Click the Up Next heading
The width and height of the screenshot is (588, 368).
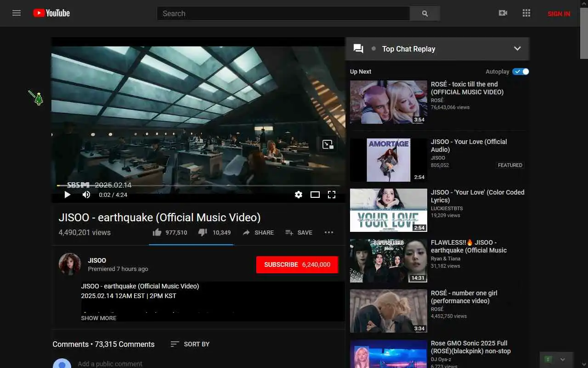(x=361, y=71)
